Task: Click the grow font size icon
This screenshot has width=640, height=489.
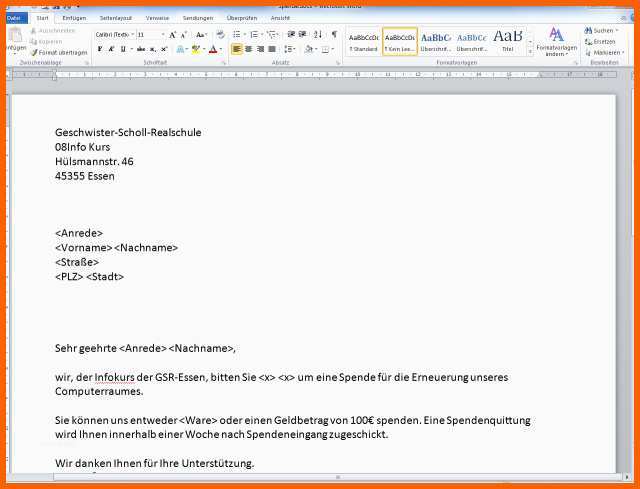Action: pos(171,34)
